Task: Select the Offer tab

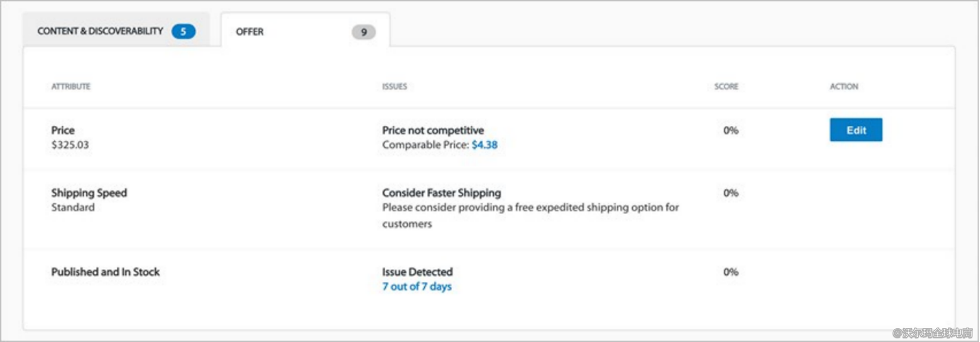Action: (250, 32)
